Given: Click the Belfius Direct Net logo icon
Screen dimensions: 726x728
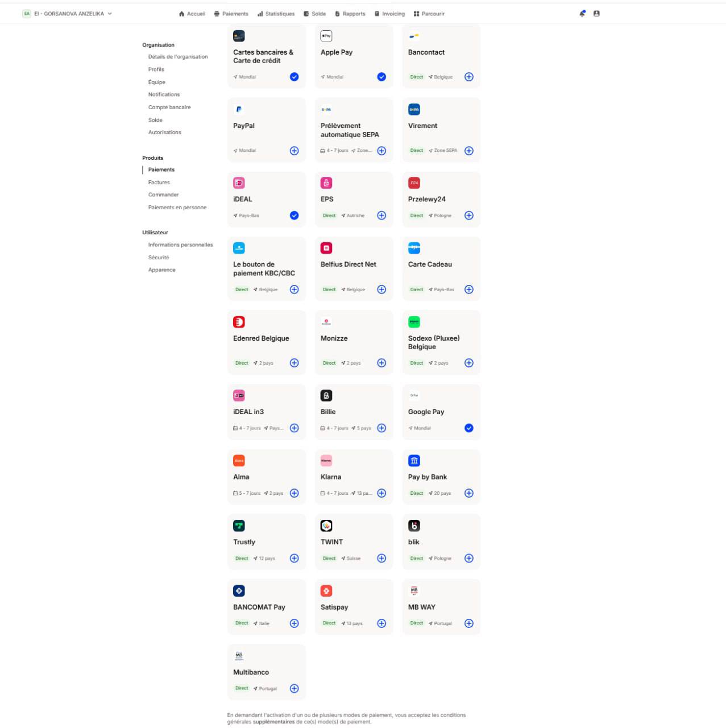Looking at the screenshot, I should pyautogui.click(x=326, y=248).
